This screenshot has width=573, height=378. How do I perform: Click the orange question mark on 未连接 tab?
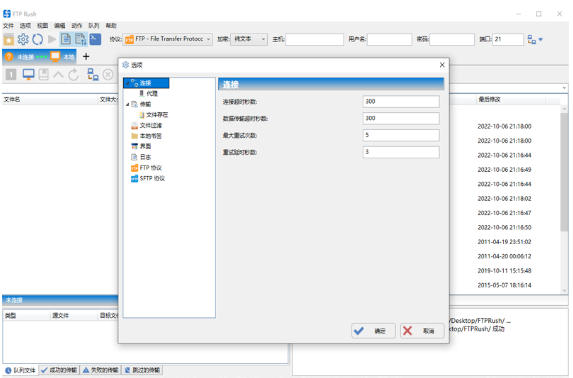[9, 57]
